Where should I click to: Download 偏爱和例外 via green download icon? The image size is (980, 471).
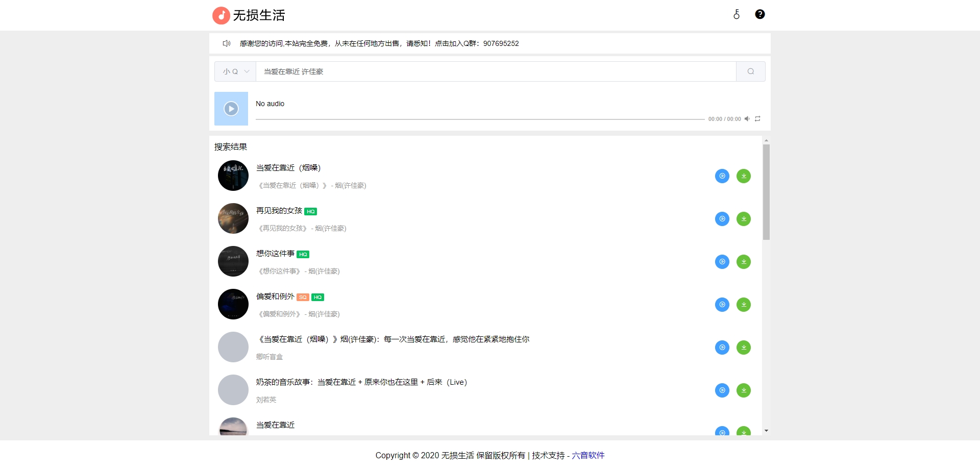[744, 304]
